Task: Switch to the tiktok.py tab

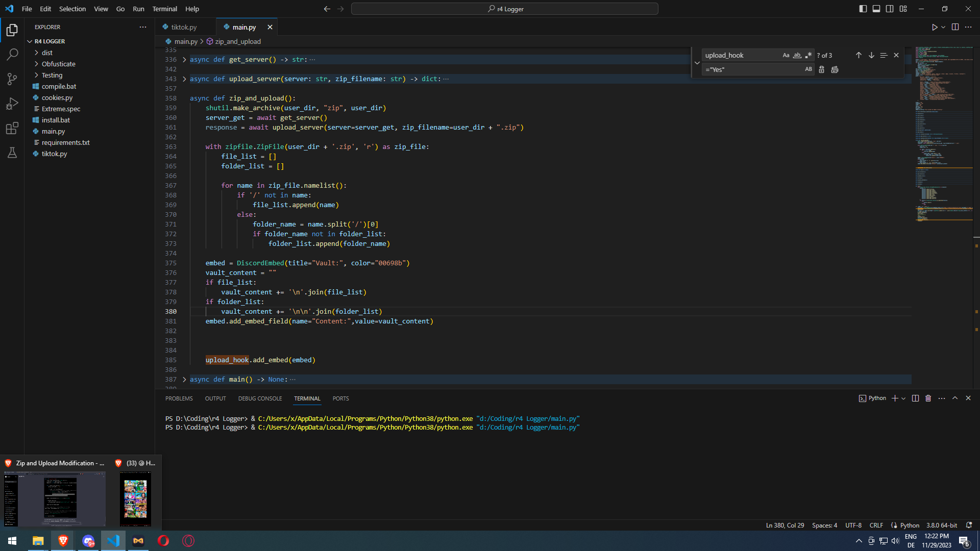Action: coord(184,27)
